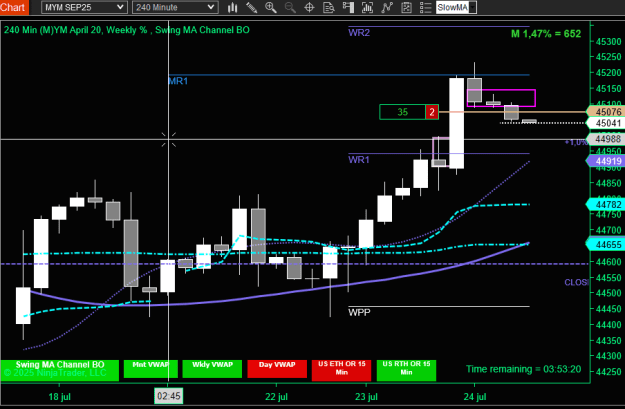Click the Mnt VWAP button
The image size is (625, 409).
pos(151,369)
